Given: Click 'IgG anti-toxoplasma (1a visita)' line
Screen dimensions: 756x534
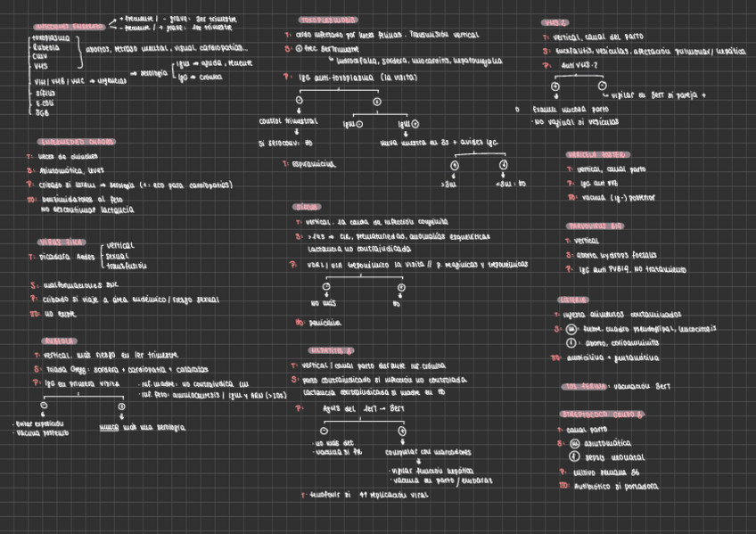Looking at the screenshot, I should point(357,77).
